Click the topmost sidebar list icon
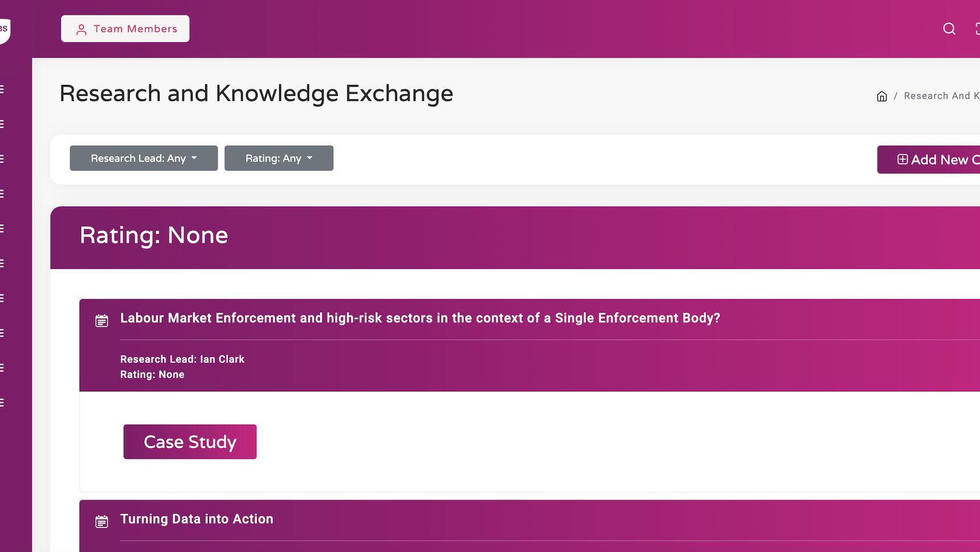Screen dimensions: 980x552 pyautogui.click(x=2, y=89)
